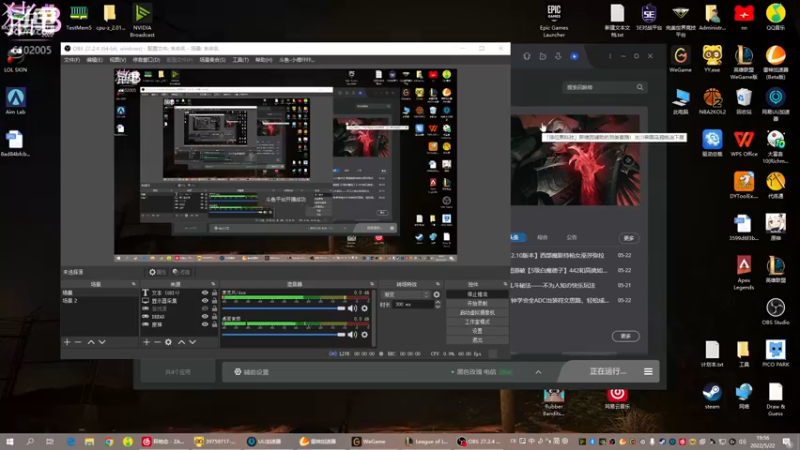Open 编辑(E) menu in OBS
The width and height of the screenshot is (800, 450).
[x=94, y=60]
